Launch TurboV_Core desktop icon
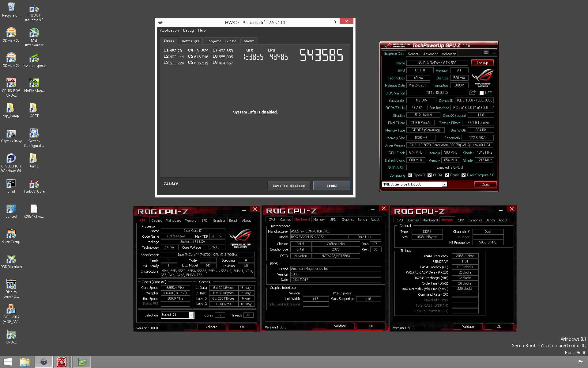The width and height of the screenshot is (588, 368). click(34, 186)
